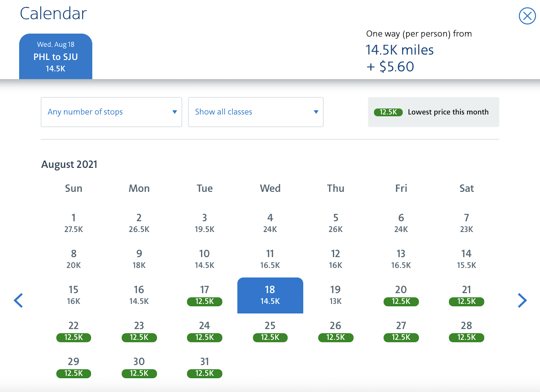This screenshot has height=392, width=540.
Task: Click the arrow on the stops selector
Action: coord(174,112)
